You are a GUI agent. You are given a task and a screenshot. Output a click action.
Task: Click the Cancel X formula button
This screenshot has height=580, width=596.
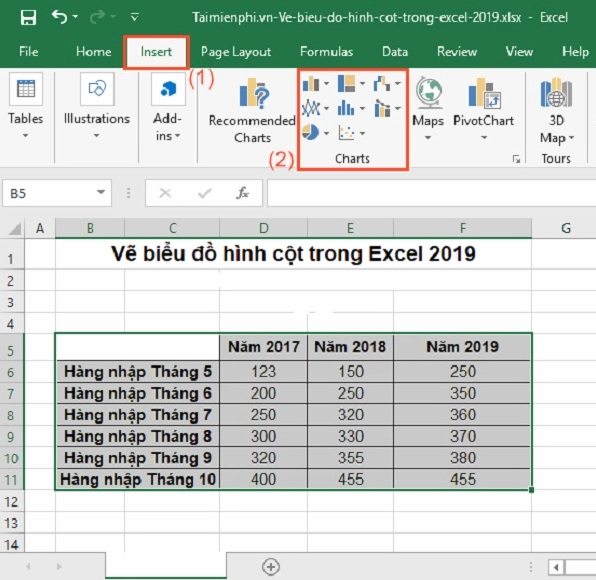tap(165, 193)
